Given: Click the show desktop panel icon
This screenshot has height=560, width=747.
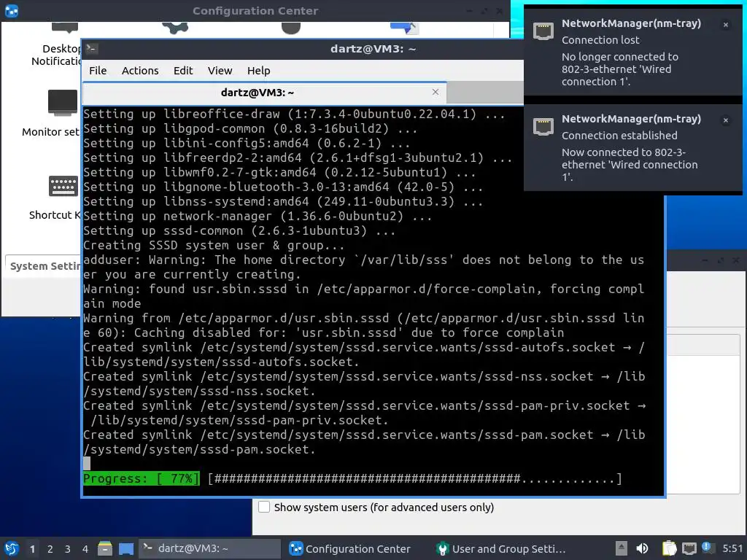Looking at the screenshot, I should click(126, 548).
